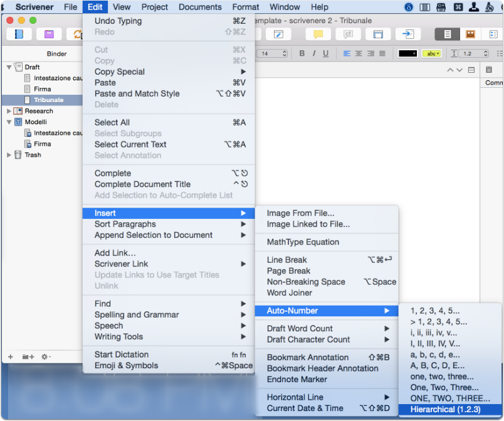The width and height of the screenshot is (504, 421).
Task: Expand the Research folder
Action: point(9,111)
